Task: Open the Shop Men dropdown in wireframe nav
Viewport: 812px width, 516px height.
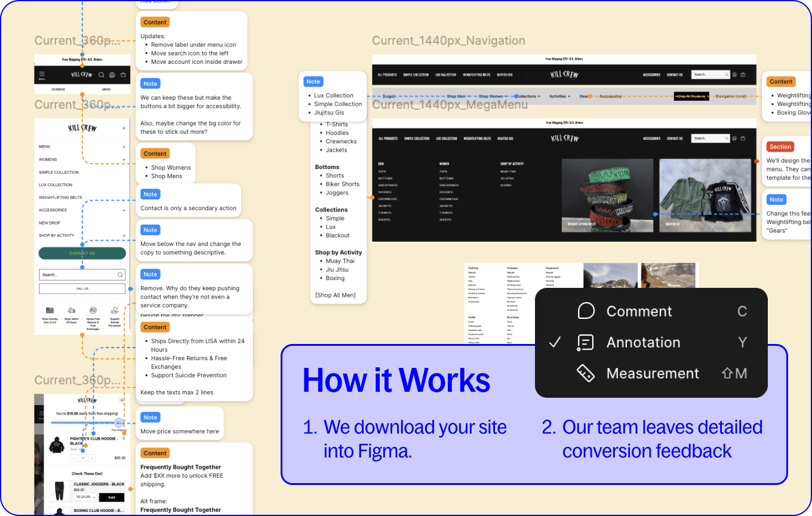Action: pyautogui.click(x=459, y=96)
